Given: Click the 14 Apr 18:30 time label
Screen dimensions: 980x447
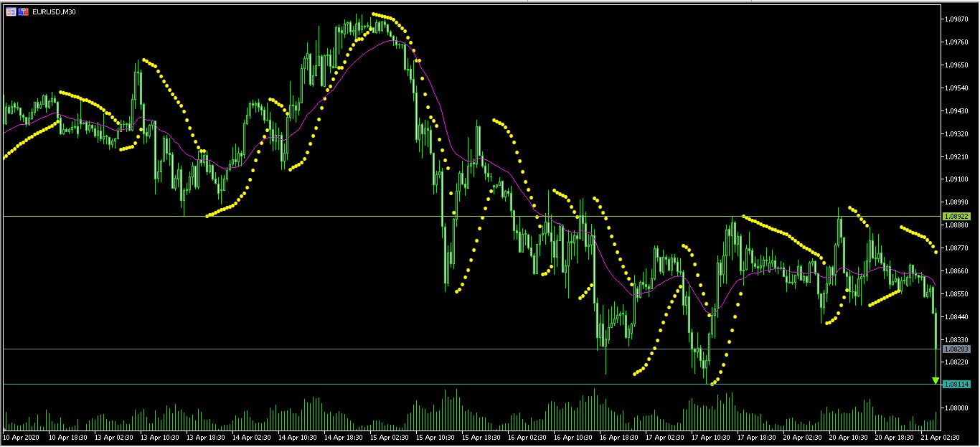Looking at the screenshot, I should tap(343, 436).
